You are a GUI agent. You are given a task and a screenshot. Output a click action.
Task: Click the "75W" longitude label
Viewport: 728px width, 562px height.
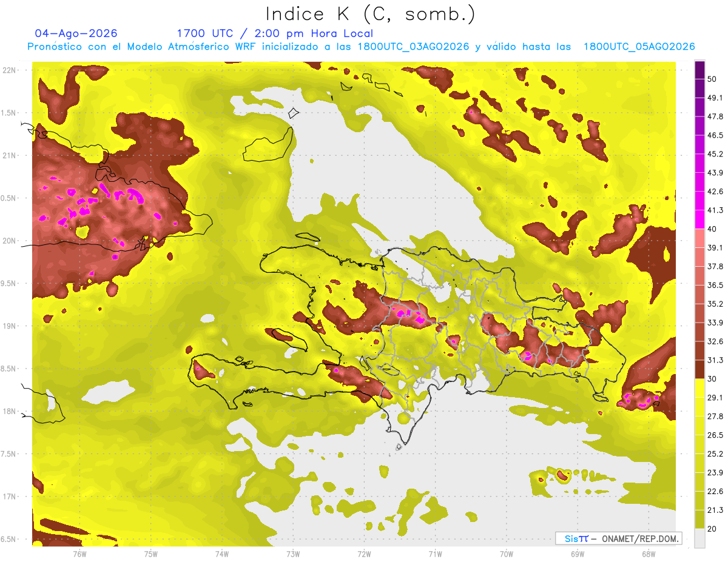point(150,554)
